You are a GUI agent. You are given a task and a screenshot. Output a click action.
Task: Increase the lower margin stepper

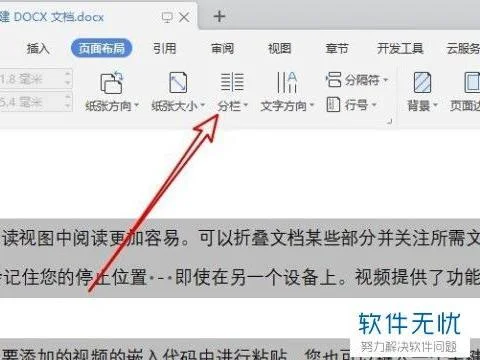pyautogui.click(x=68, y=97)
